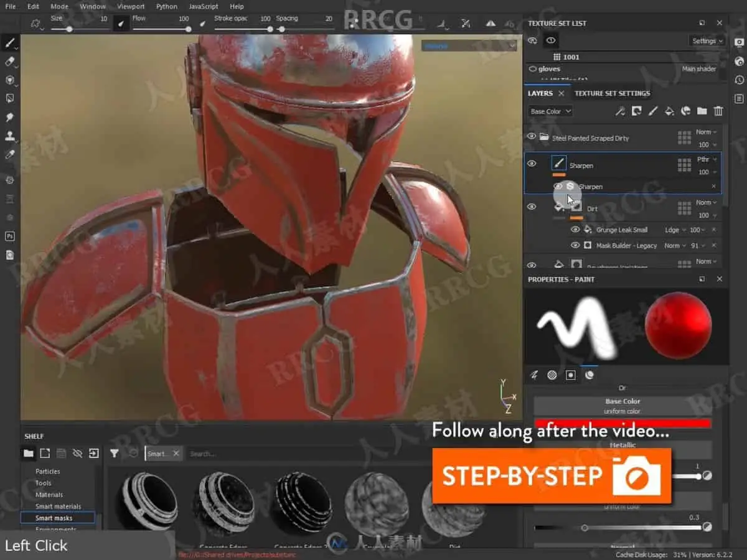Open blend mode dropdown for Sharpen layer
The width and height of the screenshot is (747, 560).
click(x=706, y=159)
